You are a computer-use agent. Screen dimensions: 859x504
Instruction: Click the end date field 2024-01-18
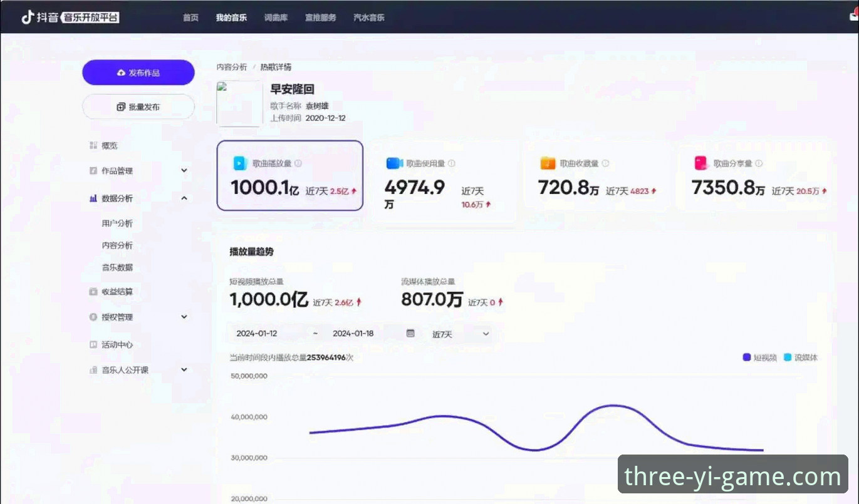353,334
